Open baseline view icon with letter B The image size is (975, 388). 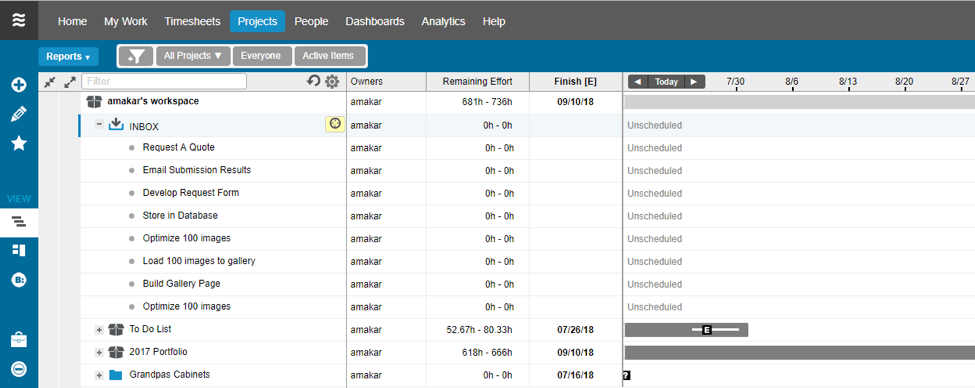(x=19, y=280)
